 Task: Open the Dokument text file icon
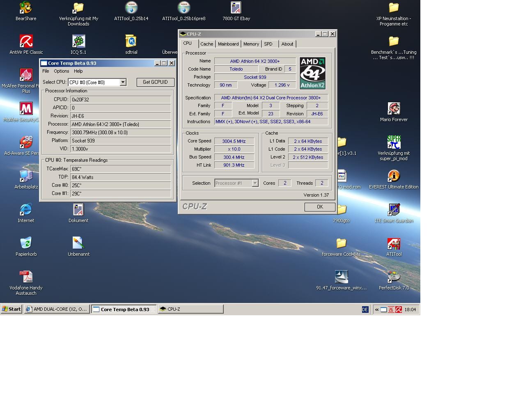point(78,209)
